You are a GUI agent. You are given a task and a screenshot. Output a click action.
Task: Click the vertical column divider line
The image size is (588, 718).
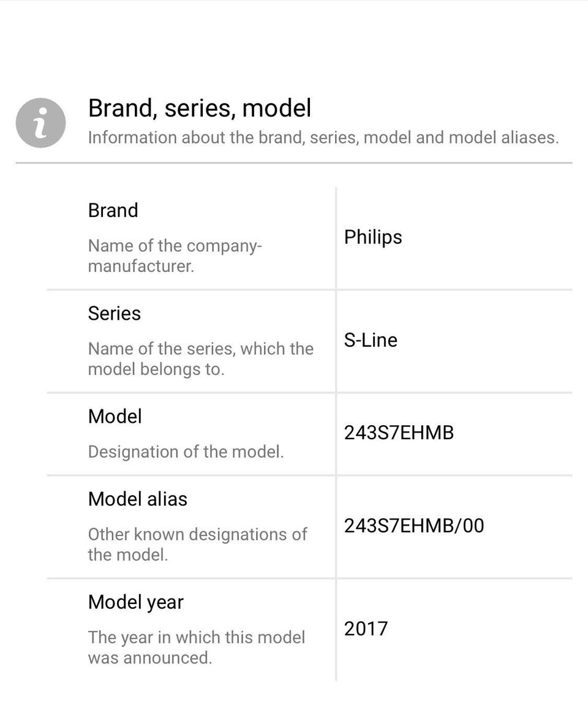click(x=336, y=434)
